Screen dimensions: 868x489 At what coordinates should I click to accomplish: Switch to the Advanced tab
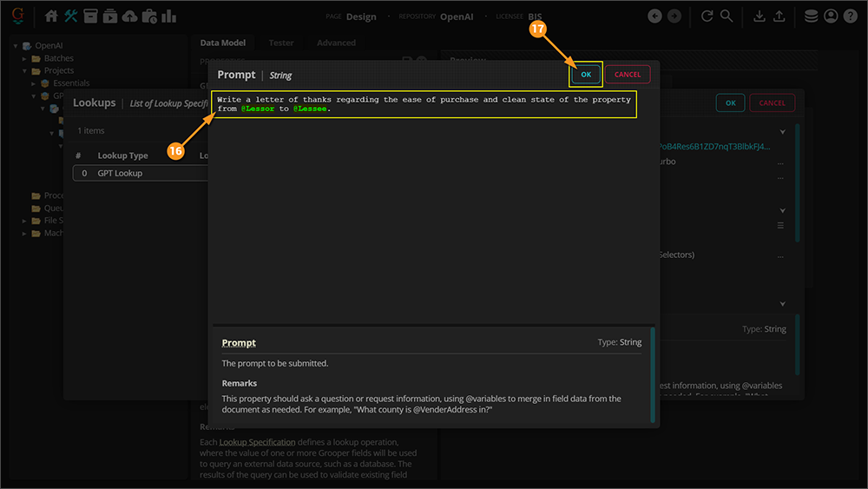pyautogui.click(x=336, y=43)
